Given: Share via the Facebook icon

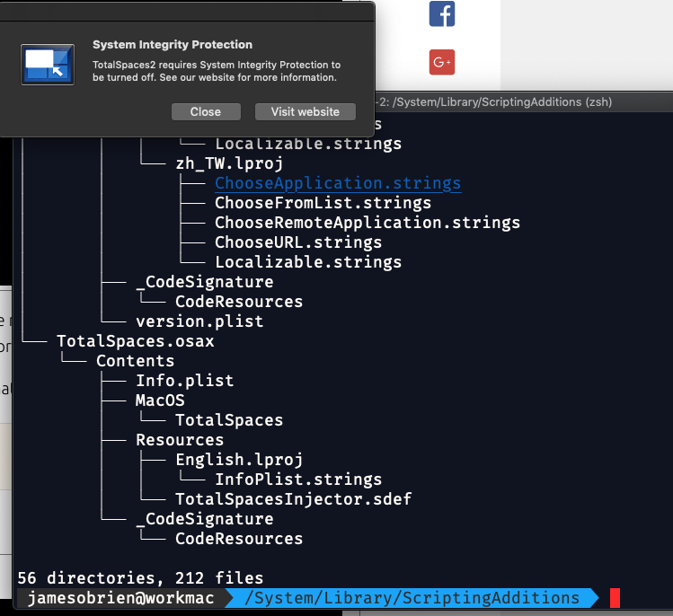Looking at the screenshot, I should pyautogui.click(x=442, y=13).
